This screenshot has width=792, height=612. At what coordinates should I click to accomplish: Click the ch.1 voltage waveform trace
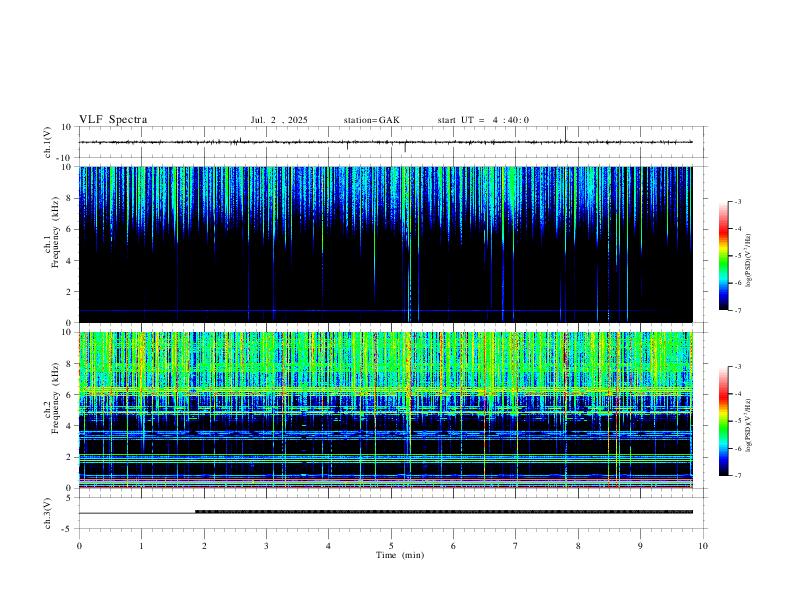point(385,142)
